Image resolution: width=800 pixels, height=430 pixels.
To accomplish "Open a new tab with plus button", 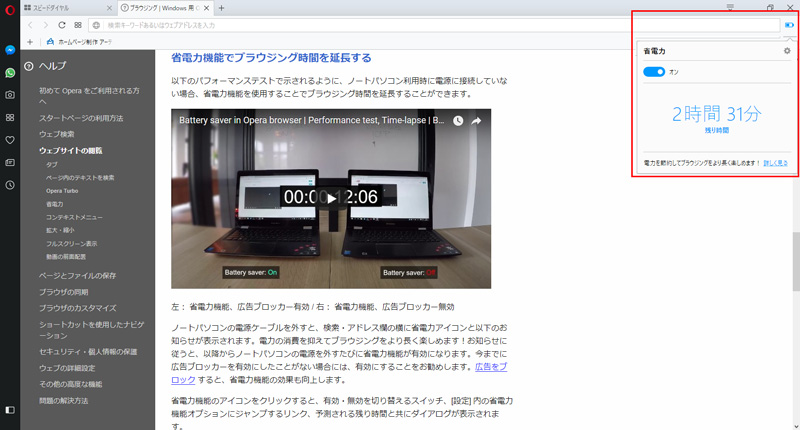I will coord(221,8).
